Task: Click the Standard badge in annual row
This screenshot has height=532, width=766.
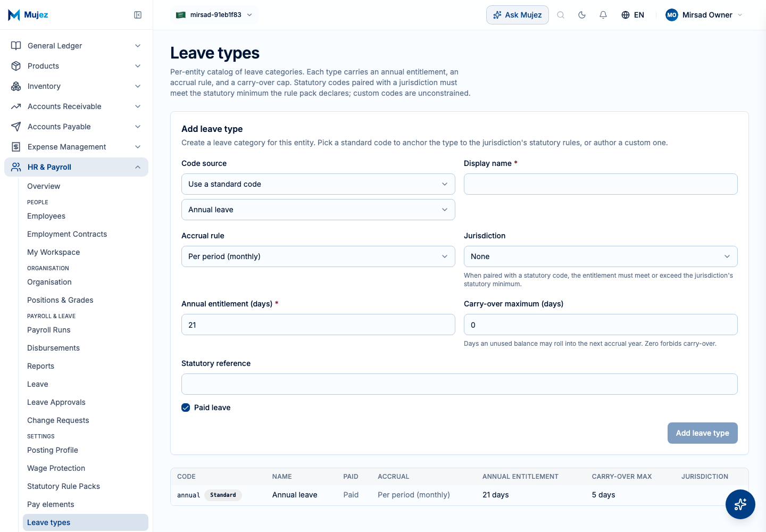Action: (x=223, y=495)
